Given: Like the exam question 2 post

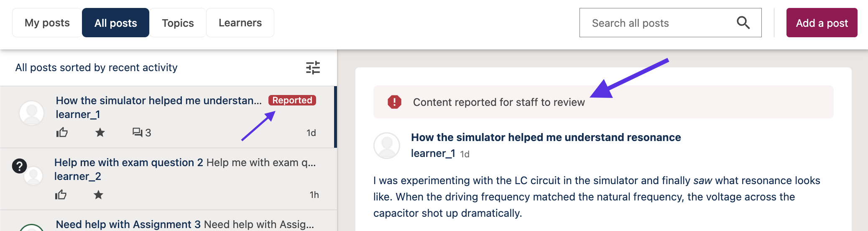Looking at the screenshot, I should [61, 195].
